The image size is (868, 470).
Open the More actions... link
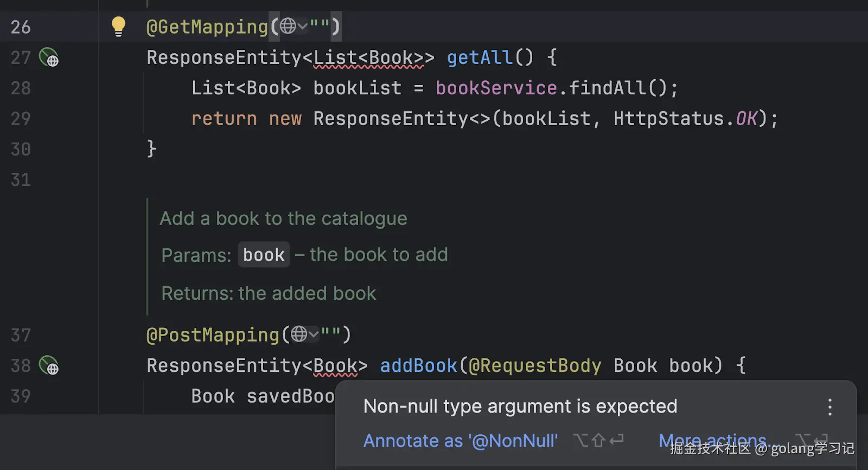713,441
